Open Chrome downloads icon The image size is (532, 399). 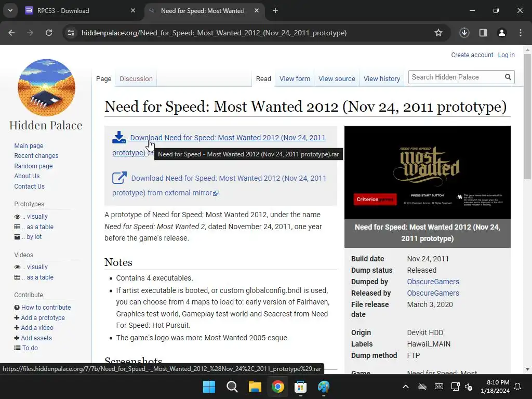pyautogui.click(x=464, y=33)
